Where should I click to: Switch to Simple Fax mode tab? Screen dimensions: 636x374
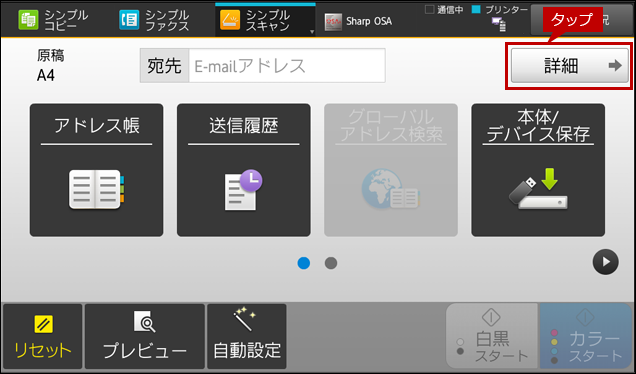pyautogui.click(x=155, y=20)
